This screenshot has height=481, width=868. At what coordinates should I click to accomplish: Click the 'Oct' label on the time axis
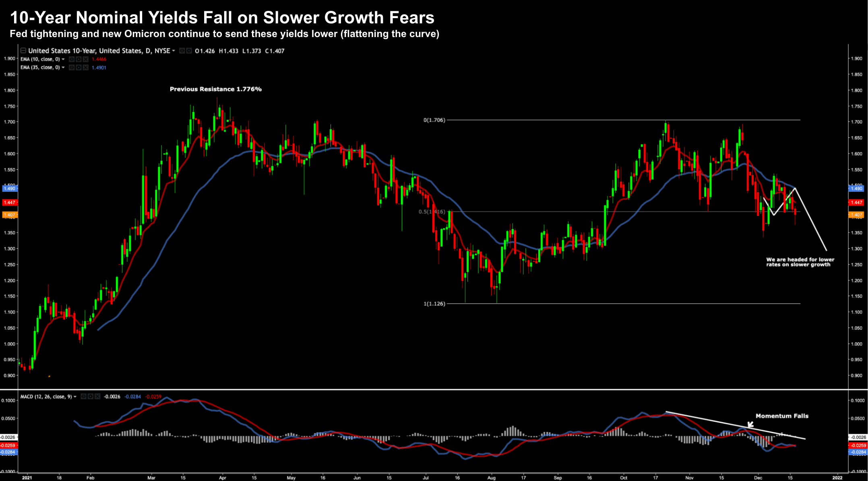[623, 478]
